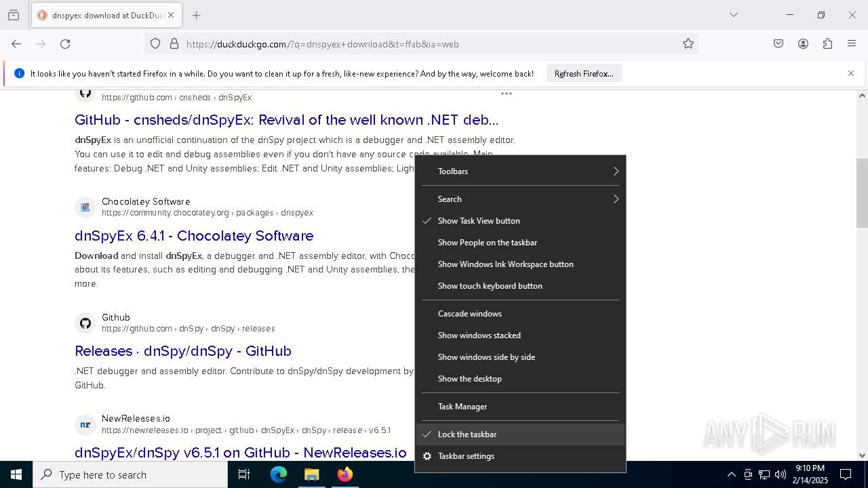This screenshot has height=488, width=868.
Task: Open a new browser tab
Action: pyautogui.click(x=196, y=15)
